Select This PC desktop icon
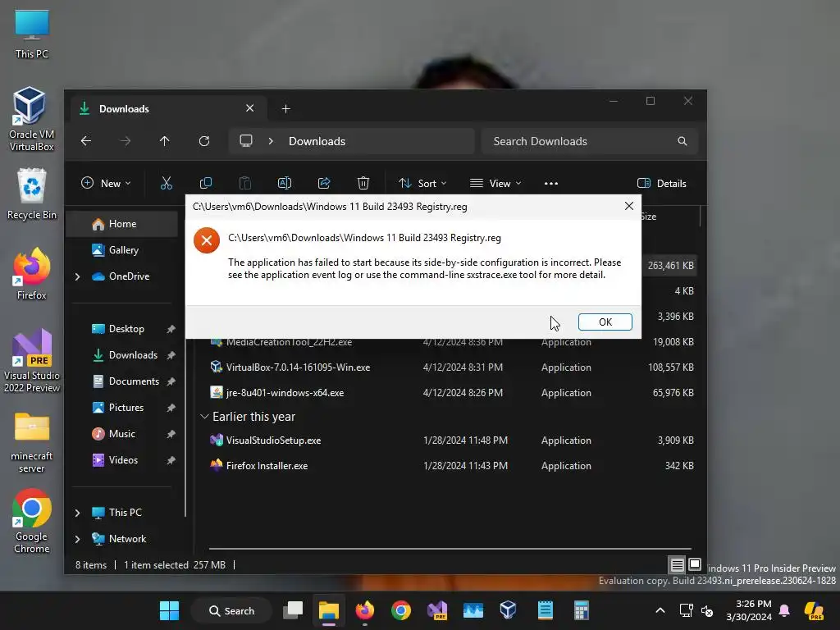The height and width of the screenshot is (630, 840). coord(32,34)
